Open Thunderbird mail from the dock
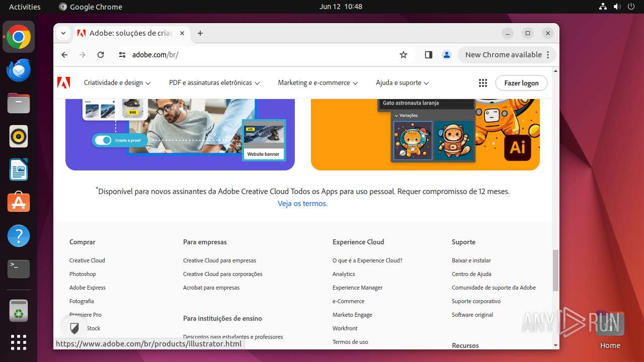This screenshot has height=362, width=644. (19, 70)
